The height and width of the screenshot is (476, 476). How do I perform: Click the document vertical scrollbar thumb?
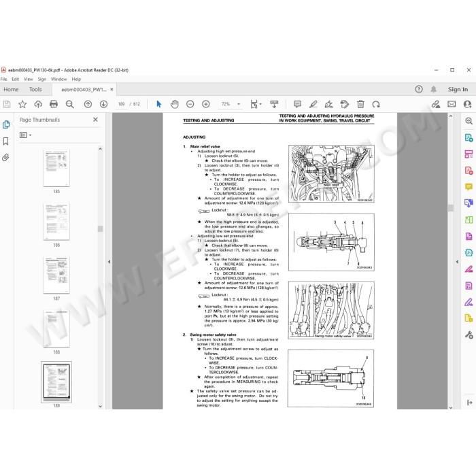451,207
